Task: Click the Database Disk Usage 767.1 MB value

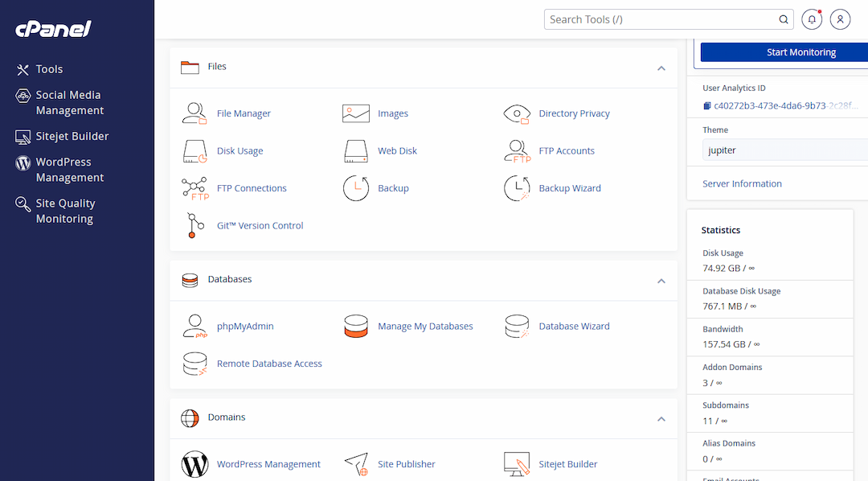Action: pos(729,306)
